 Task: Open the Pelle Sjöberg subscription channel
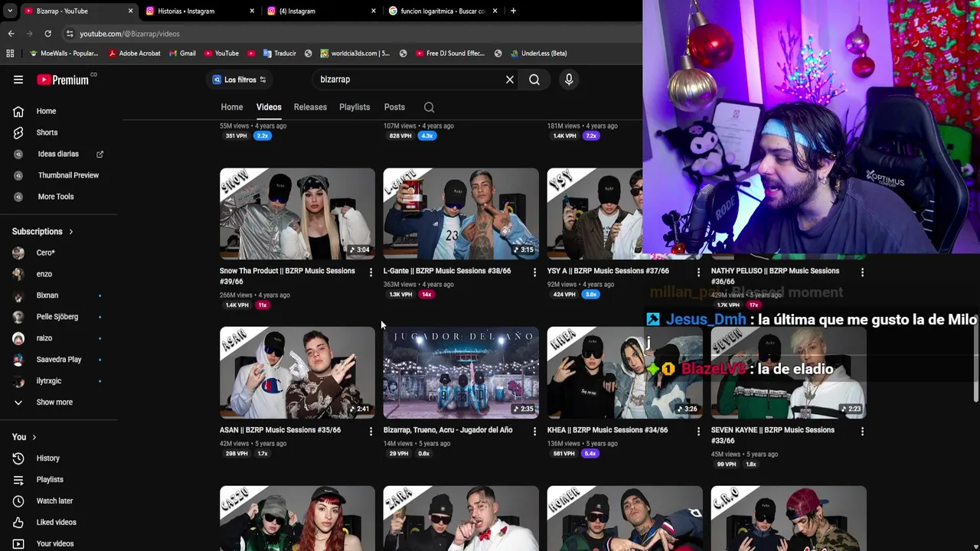tap(57, 317)
